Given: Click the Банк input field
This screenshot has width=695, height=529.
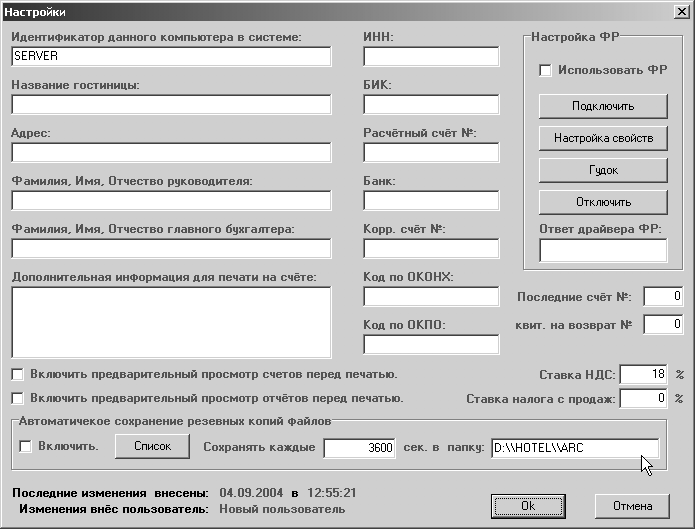Looking at the screenshot, I should click(x=431, y=200).
